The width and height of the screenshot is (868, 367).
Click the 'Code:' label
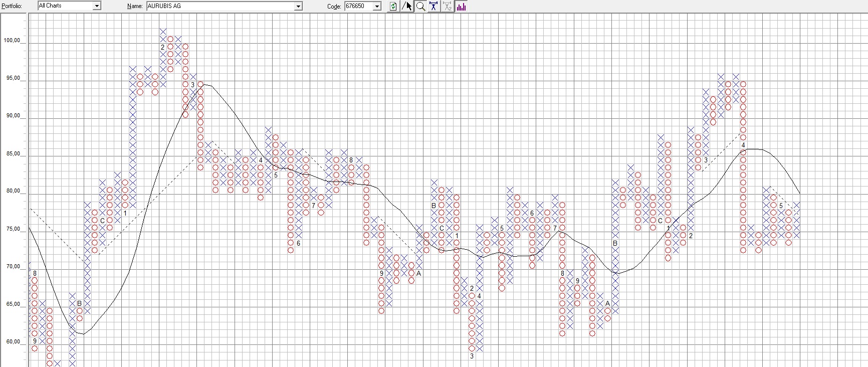pyautogui.click(x=334, y=6)
